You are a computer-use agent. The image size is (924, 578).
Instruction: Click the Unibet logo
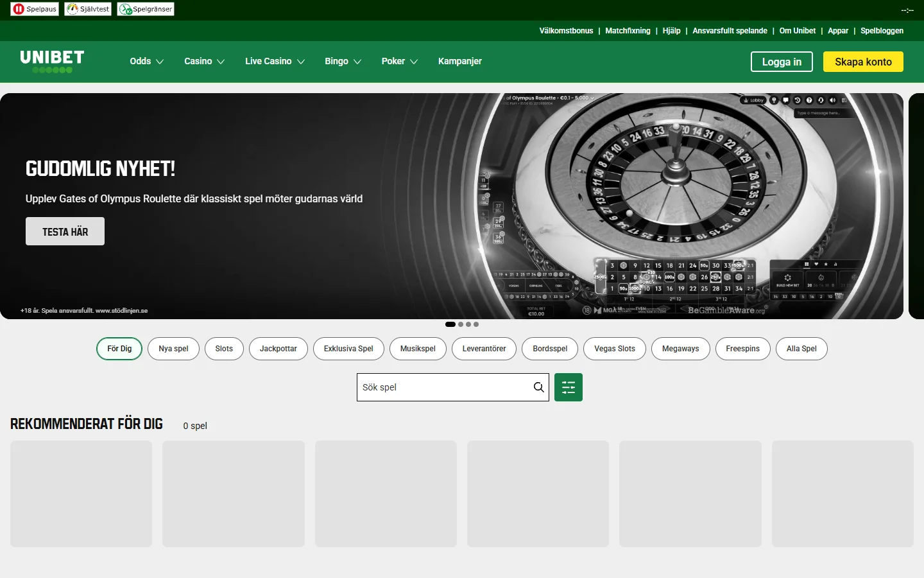(x=52, y=61)
